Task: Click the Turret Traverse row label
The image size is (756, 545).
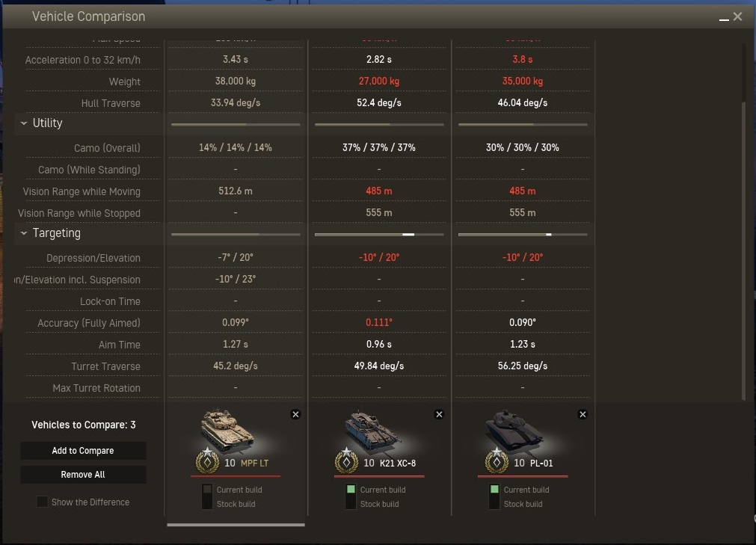Action: coord(106,367)
